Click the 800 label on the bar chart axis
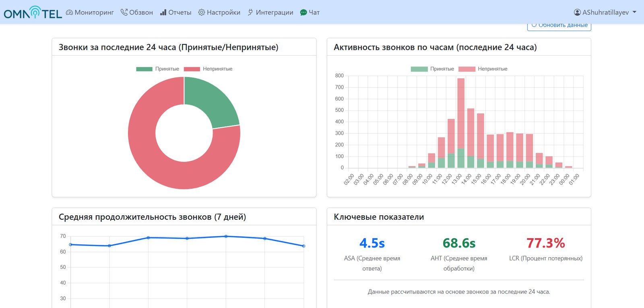The height and width of the screenshot is (308, 644). coord(339,76)
